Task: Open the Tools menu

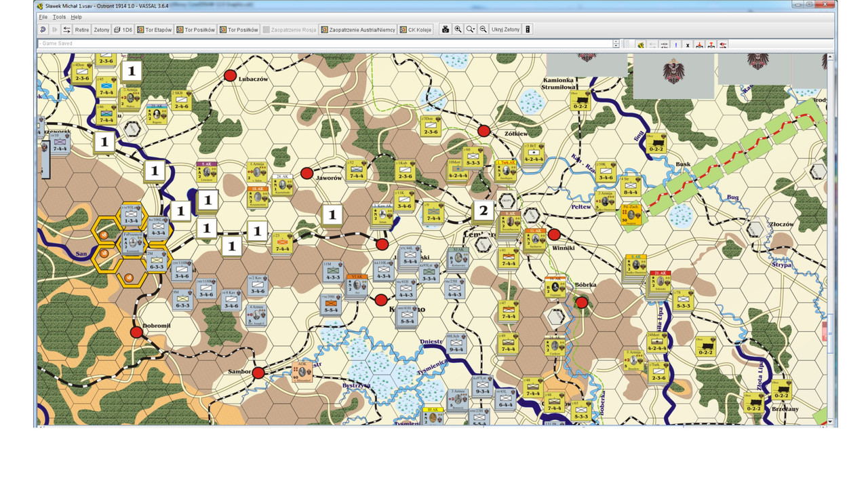Action: coord(60,16)
